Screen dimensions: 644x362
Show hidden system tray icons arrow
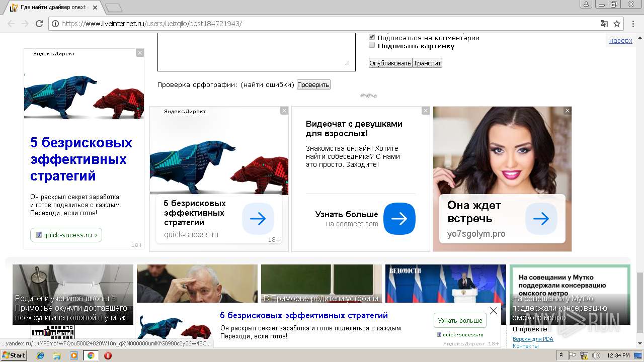tap(562, 355)
